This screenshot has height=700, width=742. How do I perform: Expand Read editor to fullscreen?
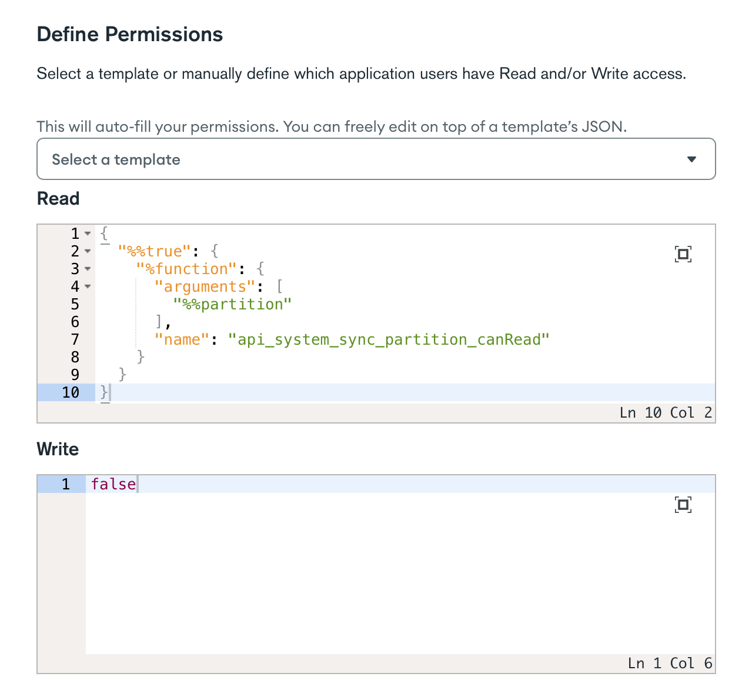point(683,254)
